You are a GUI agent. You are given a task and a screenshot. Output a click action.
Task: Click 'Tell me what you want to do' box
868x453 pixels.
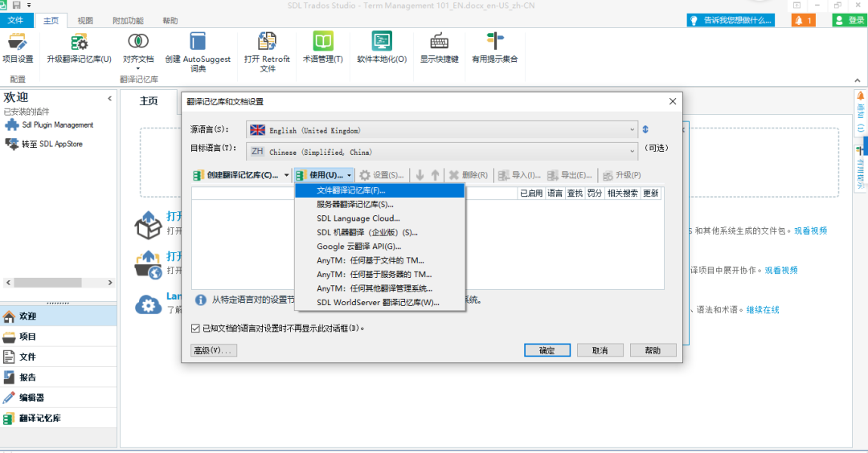coord(731,20)
